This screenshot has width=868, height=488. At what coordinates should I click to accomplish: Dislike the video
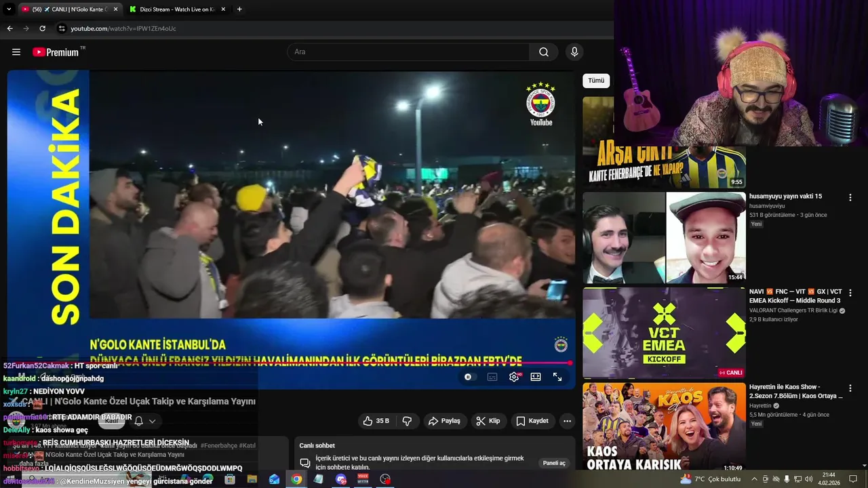click(407, 421)
